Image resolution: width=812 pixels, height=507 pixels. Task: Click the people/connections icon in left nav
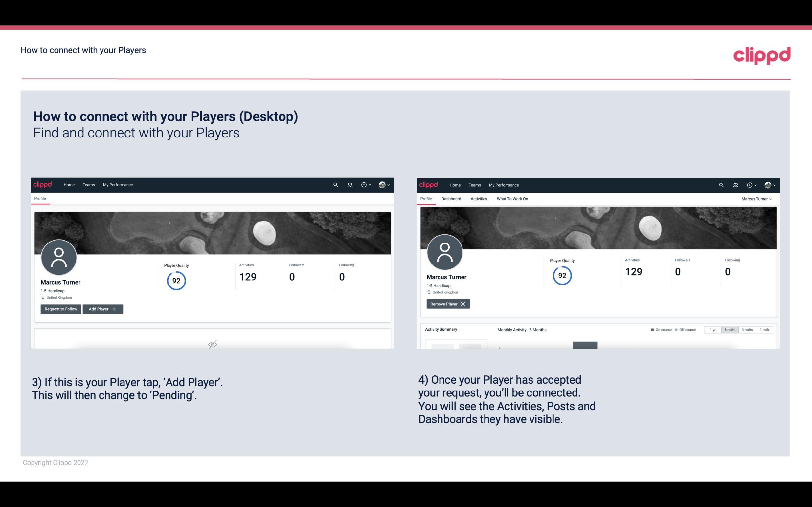coord(350,184)
